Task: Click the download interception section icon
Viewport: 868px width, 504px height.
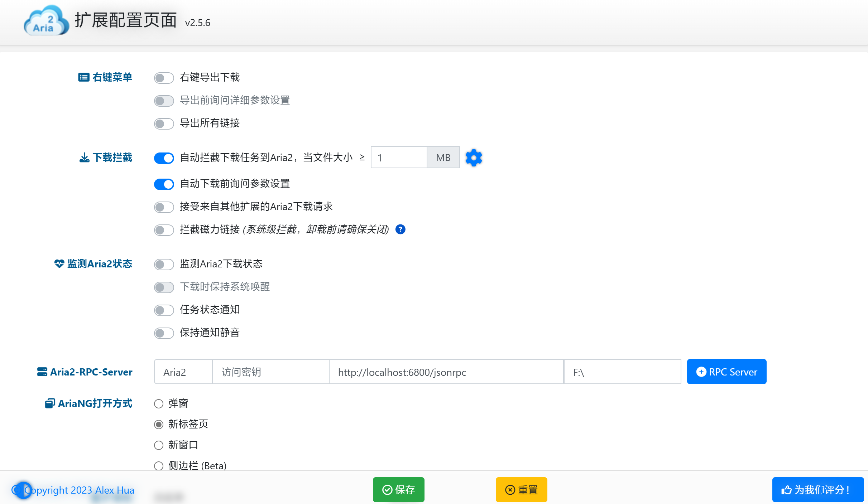Action: 84,157
